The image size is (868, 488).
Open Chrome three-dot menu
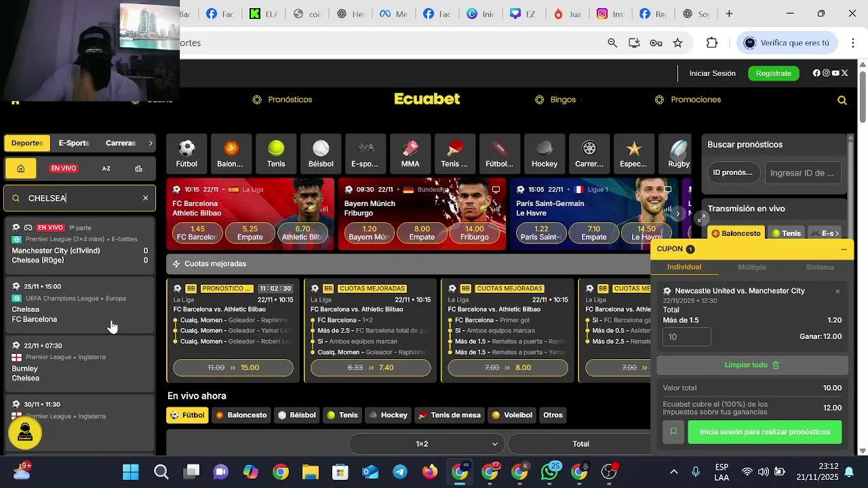click(x=853, y=43)
